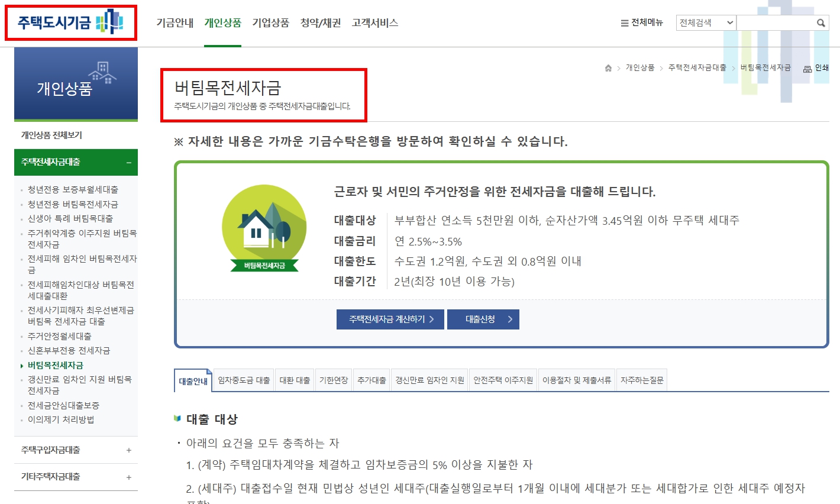The width and height of the screenshot is (840, 504).
Task: Open 신혼부부전용 전세자금 sidebar link
Action: [x=69, y=350]
